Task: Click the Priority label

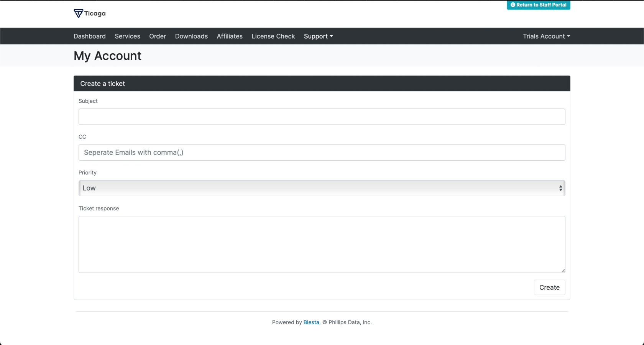Action: click(x=87, y=173)
